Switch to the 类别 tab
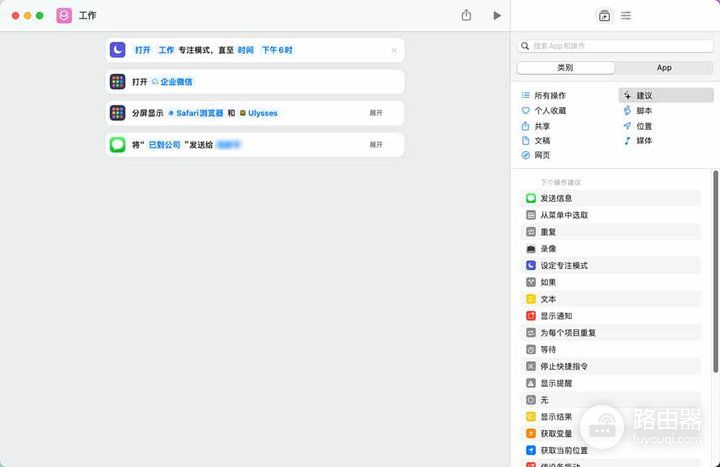 click(x=565, y=68)
